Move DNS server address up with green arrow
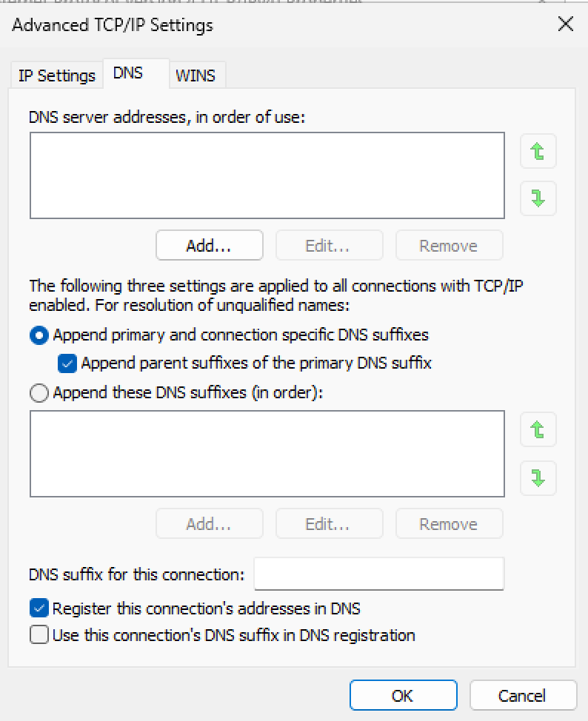This screenshot has height=721, width=588. (538, 152)
